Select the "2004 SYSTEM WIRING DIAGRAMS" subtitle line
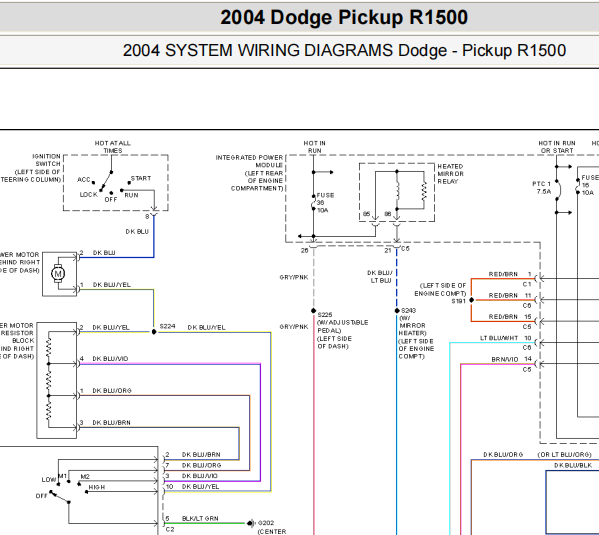Viewport: 599px width, 535px height. point(344,51)
